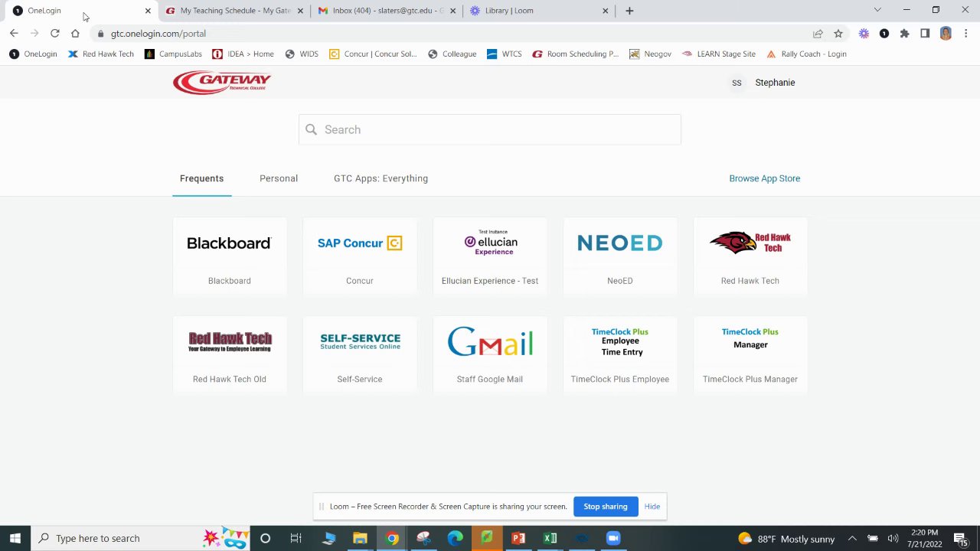The image size is (980, 551).
Task: Open the Loom extension icon
Action: click(x=864, y=34)
